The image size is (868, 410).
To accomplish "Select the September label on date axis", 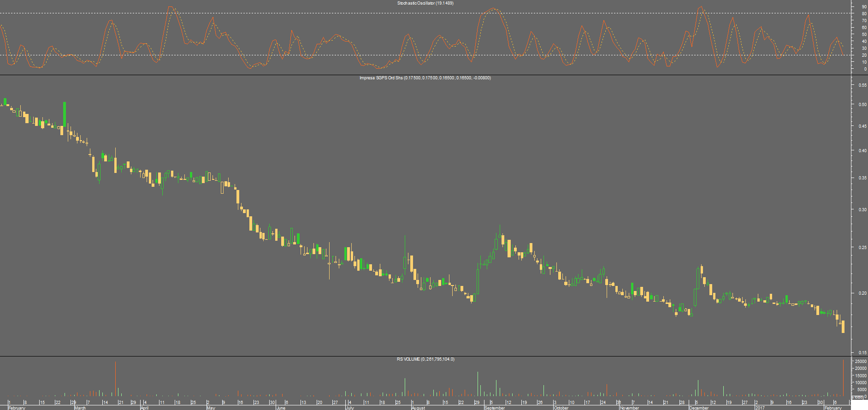I will pyautogui.click(x=495, y=408).
